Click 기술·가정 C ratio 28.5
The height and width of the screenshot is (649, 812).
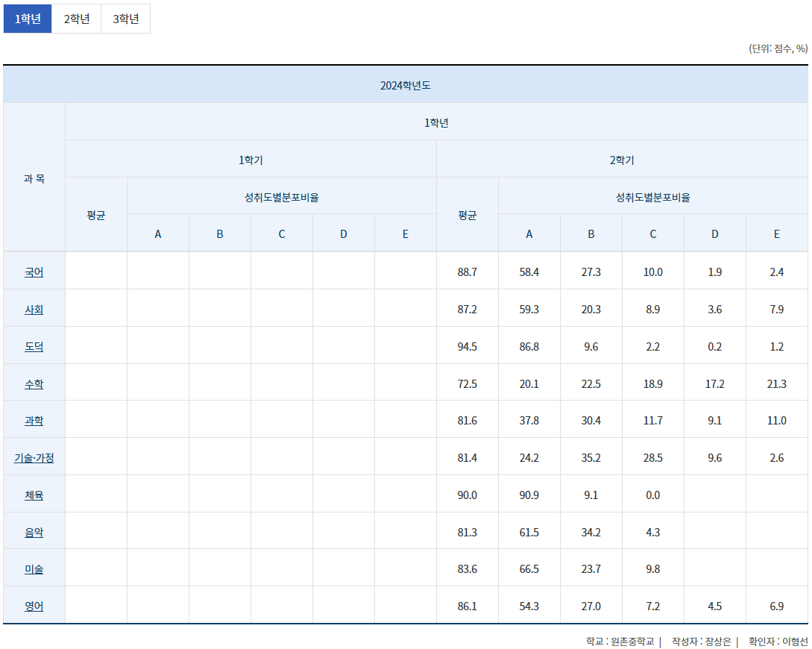click(653, 458)
